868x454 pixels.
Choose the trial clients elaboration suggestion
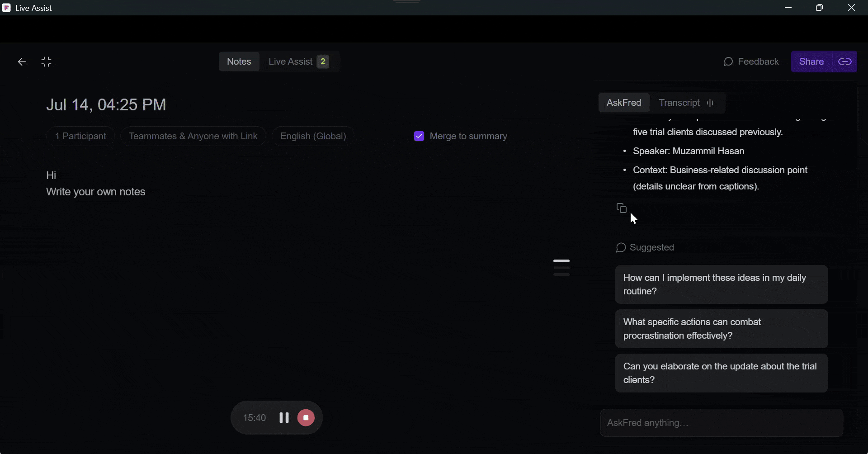(x=722, y=373)
